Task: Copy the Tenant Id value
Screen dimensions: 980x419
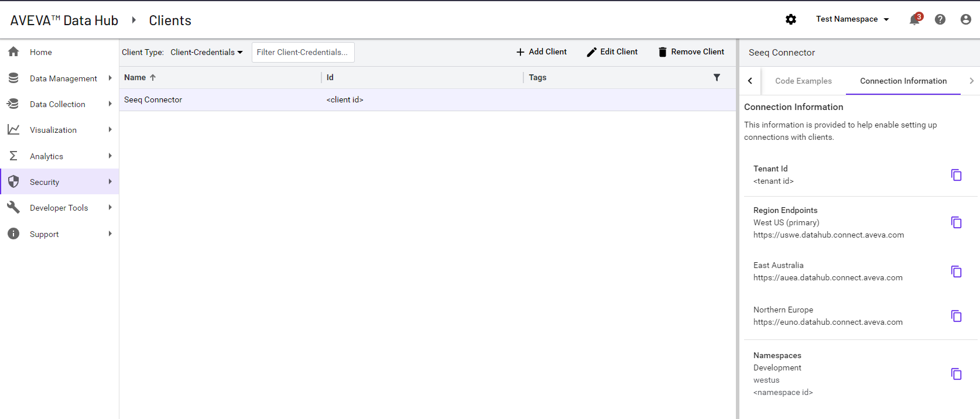Action: 956,175
